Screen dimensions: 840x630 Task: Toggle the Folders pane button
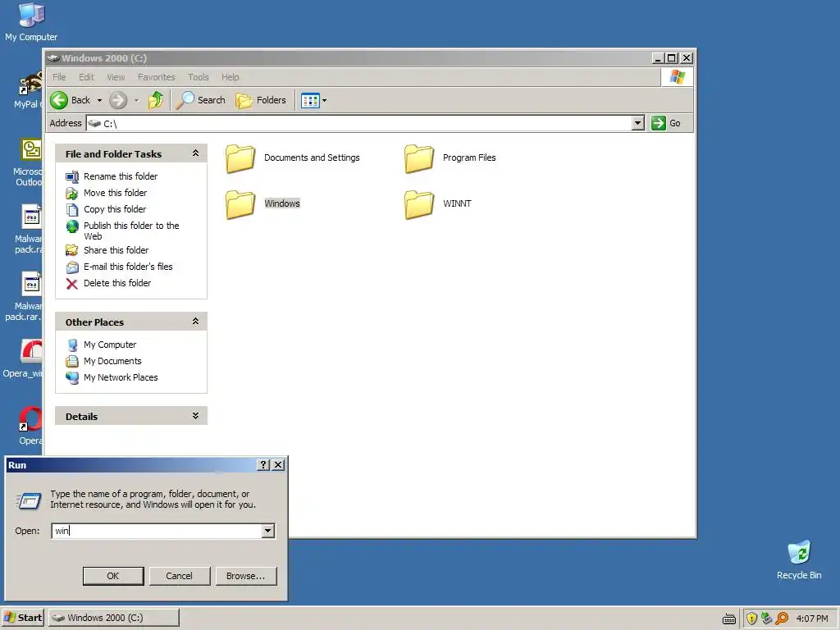[261, 100]
